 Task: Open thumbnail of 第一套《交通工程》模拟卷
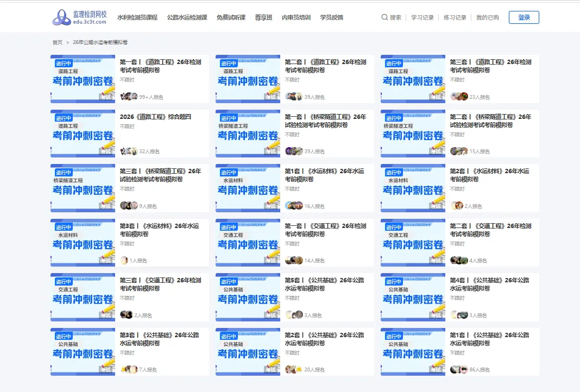[x=248, y=243]
